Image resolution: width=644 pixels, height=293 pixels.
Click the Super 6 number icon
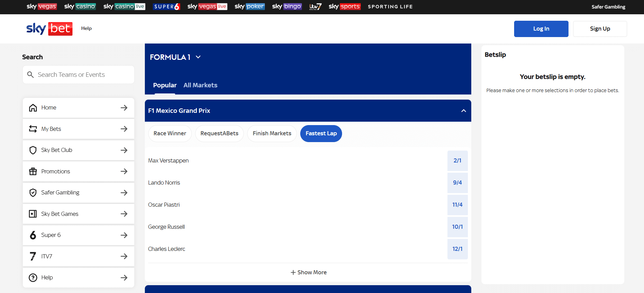point(33,235)
